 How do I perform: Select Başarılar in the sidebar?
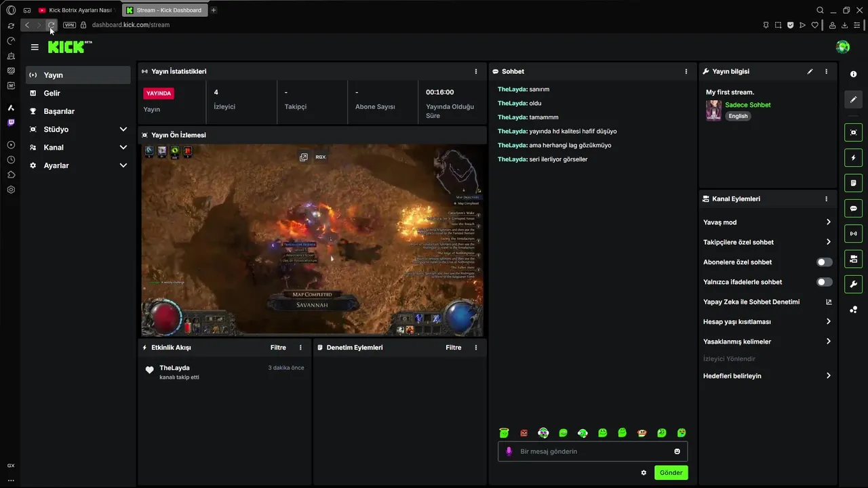[78, 111]
